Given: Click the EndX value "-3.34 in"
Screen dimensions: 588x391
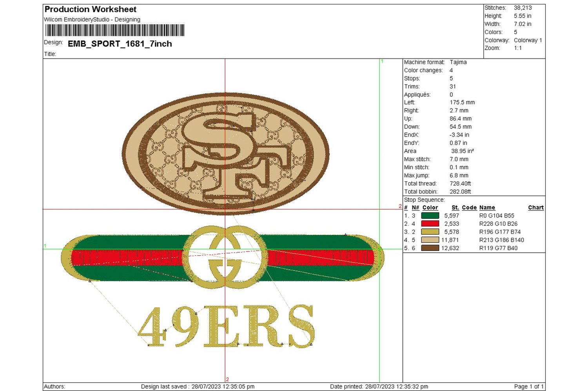Looking at the screenshot, I should click(459, 135).
